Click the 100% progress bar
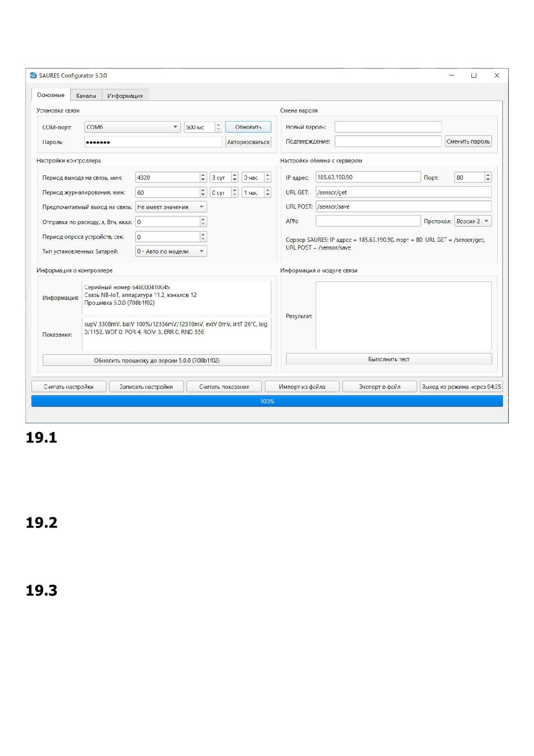 coord(267,401)
